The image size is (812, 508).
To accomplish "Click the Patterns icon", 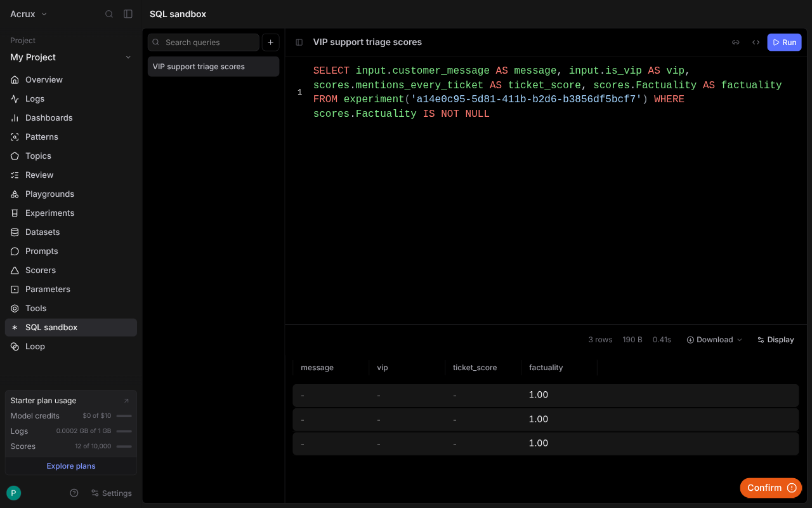I will [15, 137].
